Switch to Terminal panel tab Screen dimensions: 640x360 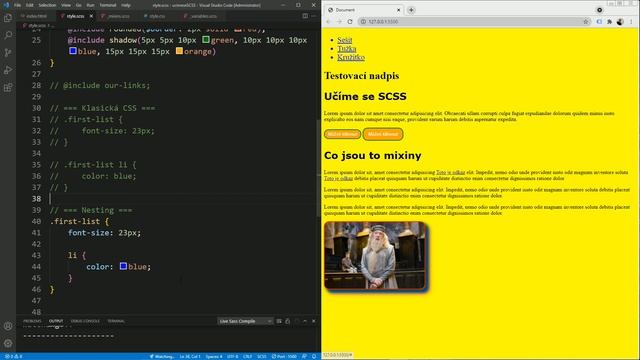116,321
